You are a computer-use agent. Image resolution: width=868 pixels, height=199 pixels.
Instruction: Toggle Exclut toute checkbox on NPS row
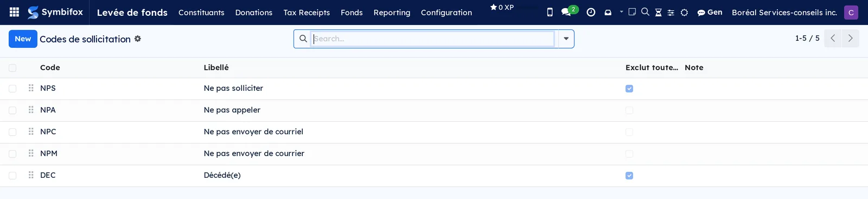629,89
